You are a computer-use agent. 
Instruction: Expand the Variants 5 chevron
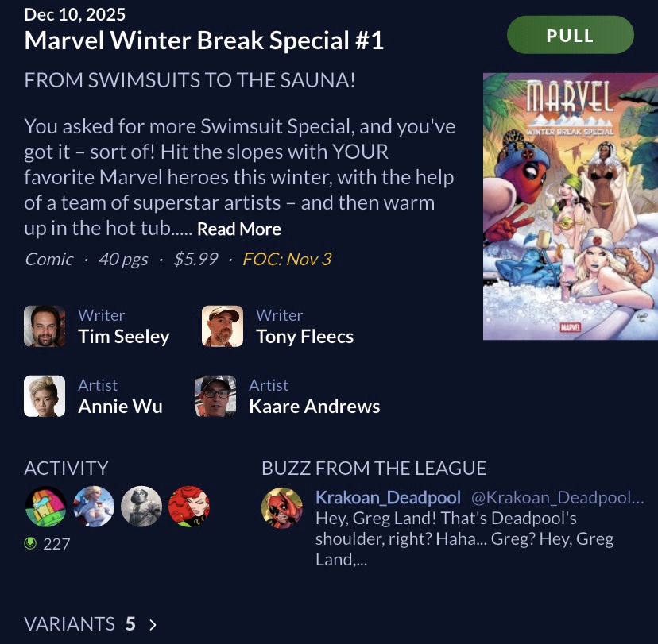153,625
